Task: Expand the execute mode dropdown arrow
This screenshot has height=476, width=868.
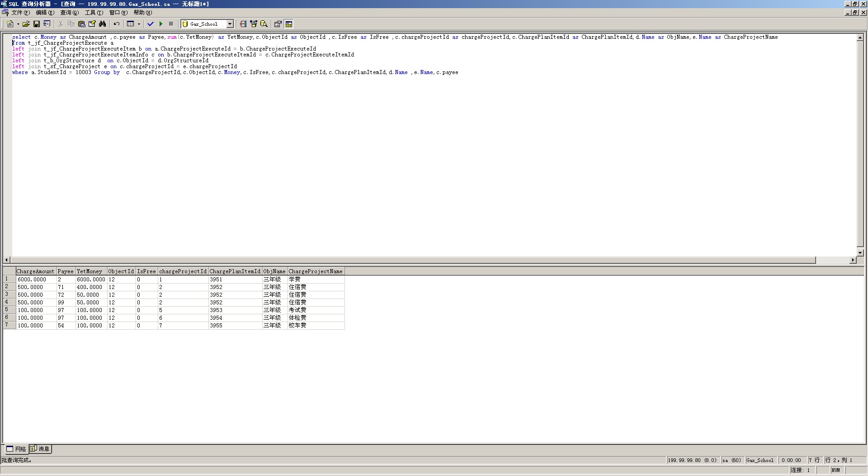Action: (139, 24)
